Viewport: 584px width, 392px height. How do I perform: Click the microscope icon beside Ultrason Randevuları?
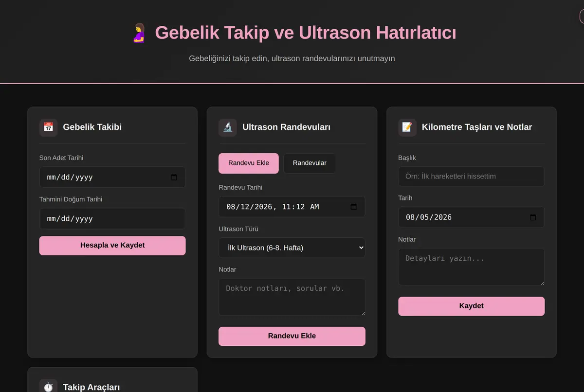pos(228,127)
